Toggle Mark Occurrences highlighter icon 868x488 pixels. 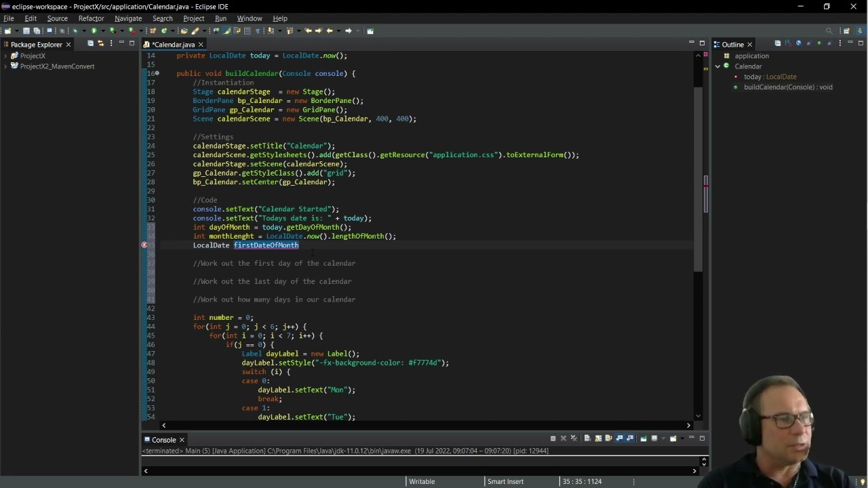coord(226,30)
